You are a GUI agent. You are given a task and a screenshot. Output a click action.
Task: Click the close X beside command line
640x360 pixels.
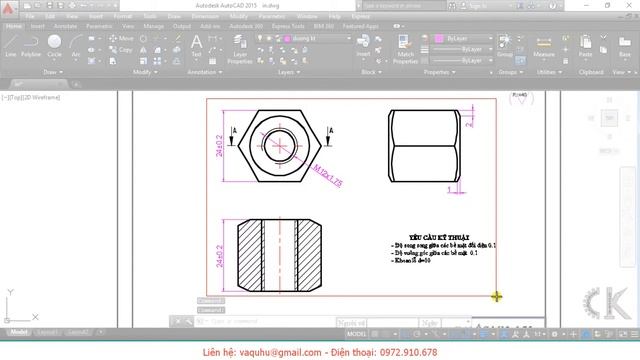[178, 321]
